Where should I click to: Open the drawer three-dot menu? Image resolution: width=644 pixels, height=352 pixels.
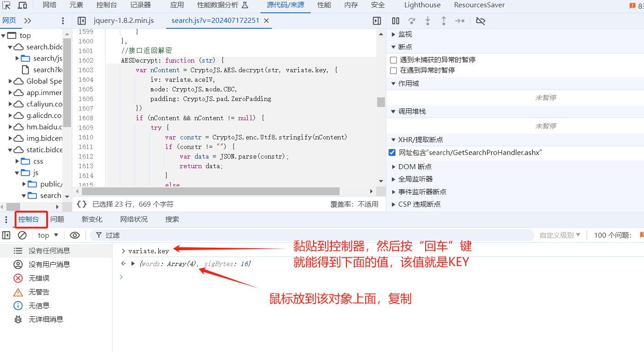pyautogui.click(x=6, y=219)
